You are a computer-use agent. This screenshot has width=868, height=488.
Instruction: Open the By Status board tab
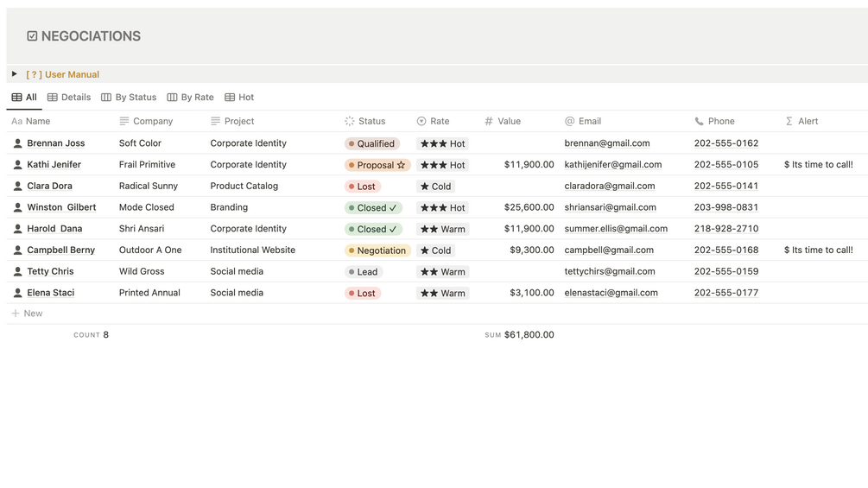point(129,98)
